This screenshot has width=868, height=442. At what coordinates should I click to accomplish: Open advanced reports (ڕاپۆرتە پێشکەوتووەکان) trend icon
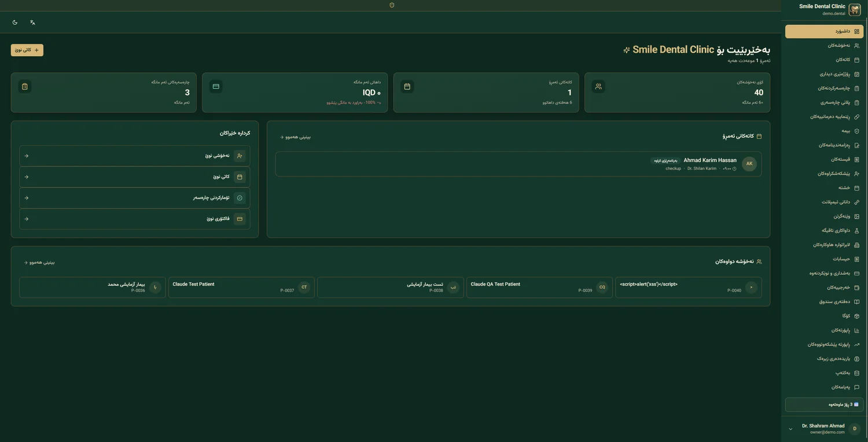[857, 345]
